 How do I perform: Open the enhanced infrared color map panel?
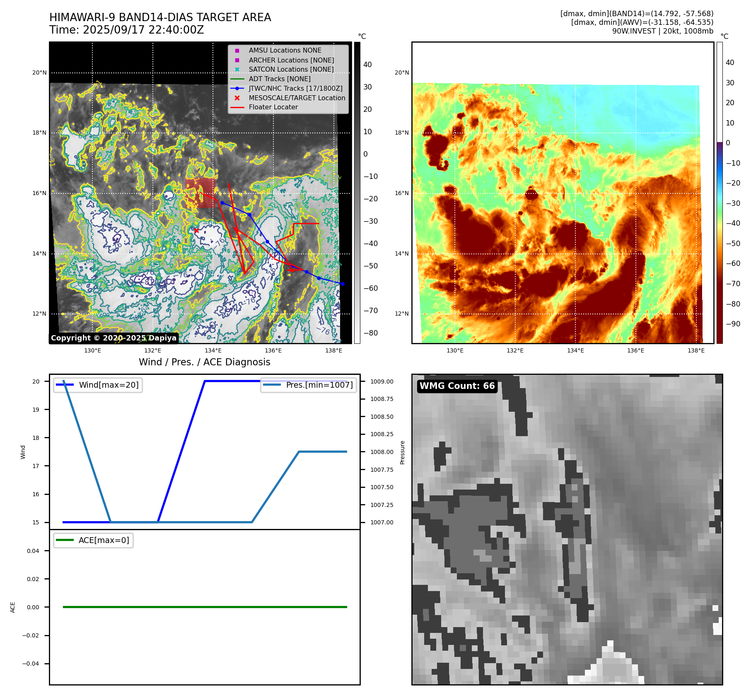563,193
